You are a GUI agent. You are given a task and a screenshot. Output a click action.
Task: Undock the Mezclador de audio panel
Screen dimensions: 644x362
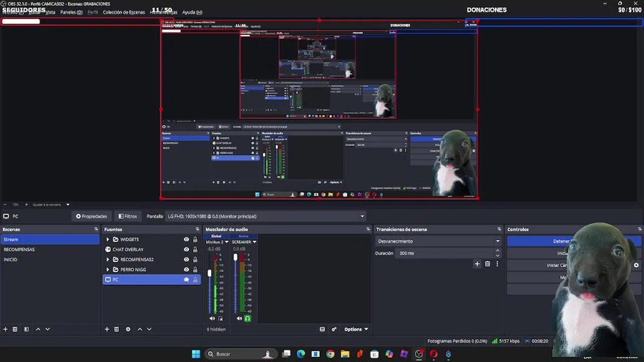click(x=368, y=229)
